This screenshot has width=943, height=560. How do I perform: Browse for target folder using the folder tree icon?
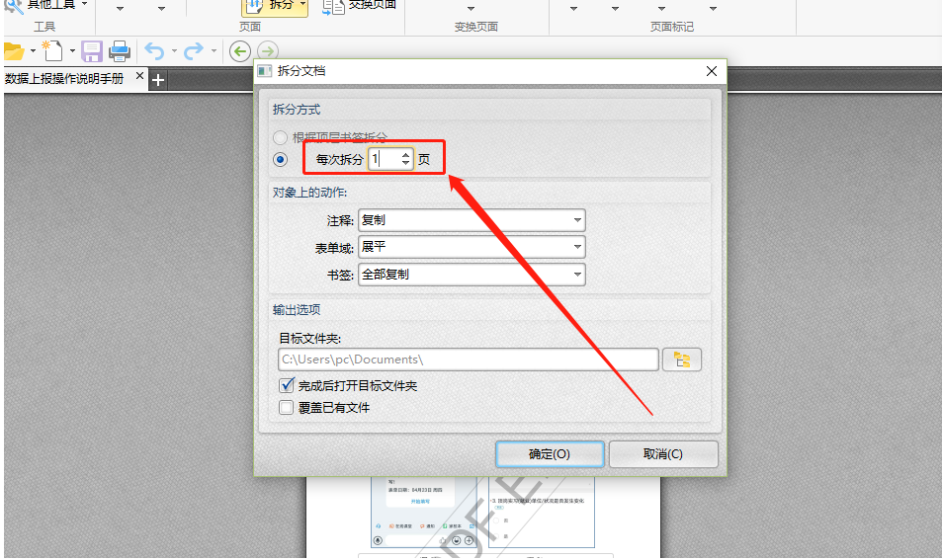(681, 360)
